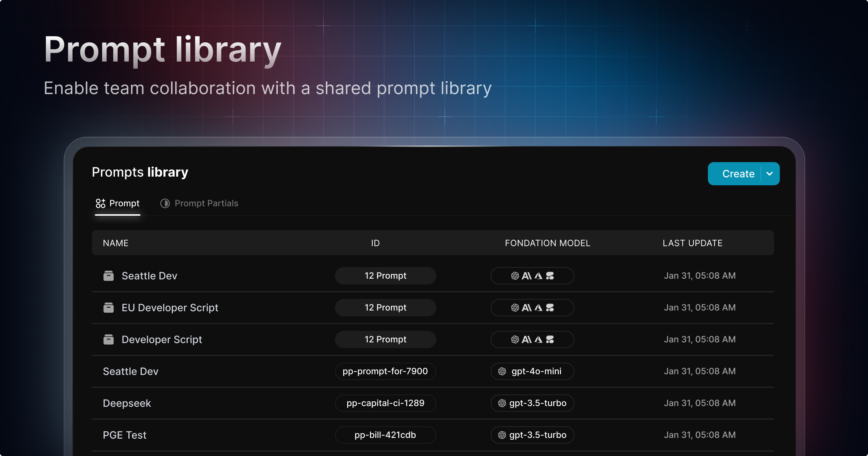Sort by the NAME column header
The height and width of the screenshot is (456, 868).
point(116,243)
